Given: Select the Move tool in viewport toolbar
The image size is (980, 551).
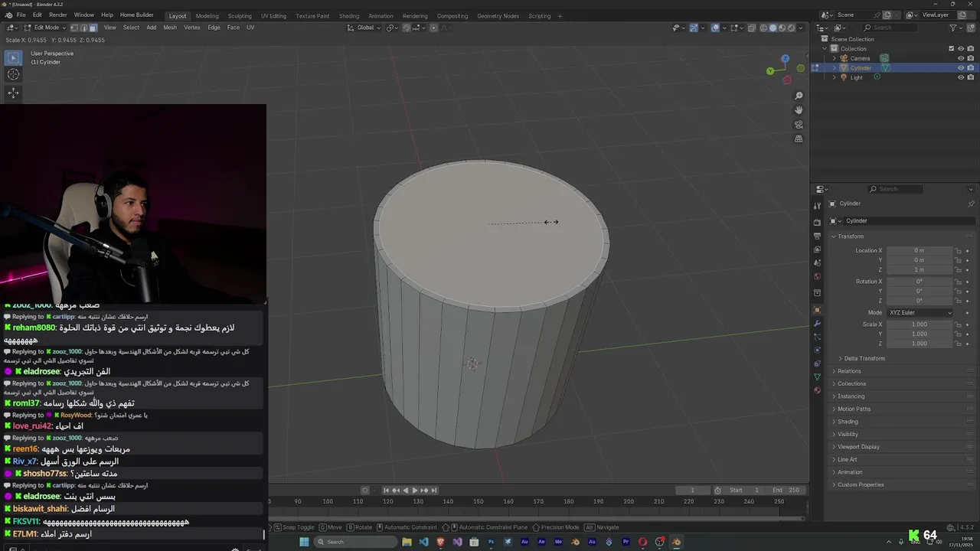Looking at the screenshot, I should [x=13, y=93].
